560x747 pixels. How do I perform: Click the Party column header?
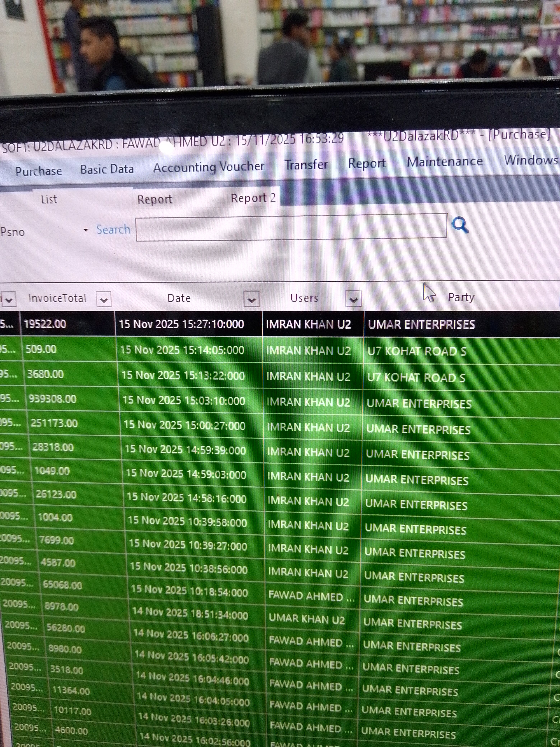[461, 297]
